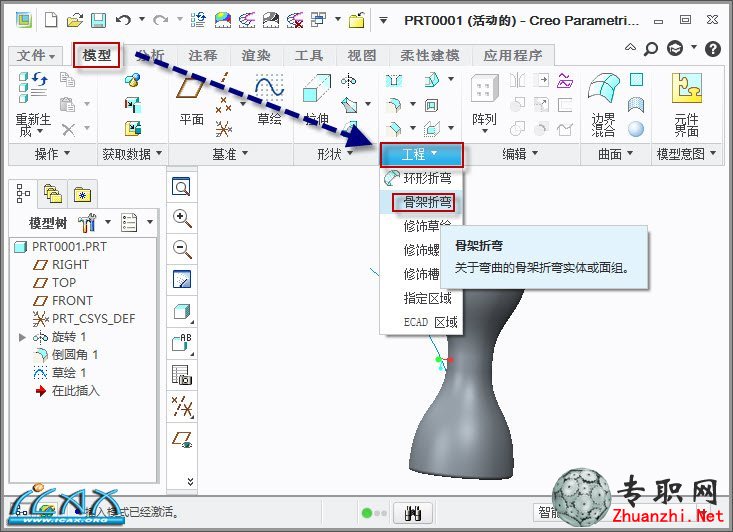
Task: Click the Repaint screen icon
Action: tap(182, 280)
